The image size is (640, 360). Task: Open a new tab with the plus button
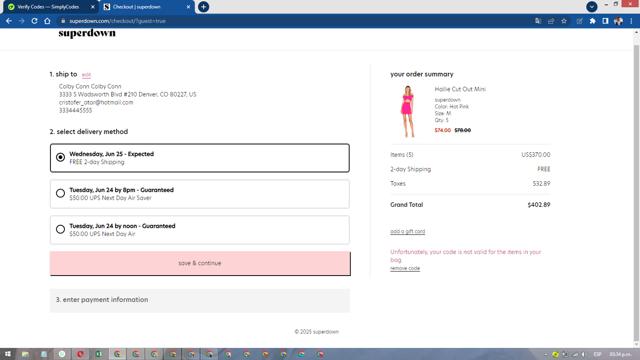coord(203,7)
